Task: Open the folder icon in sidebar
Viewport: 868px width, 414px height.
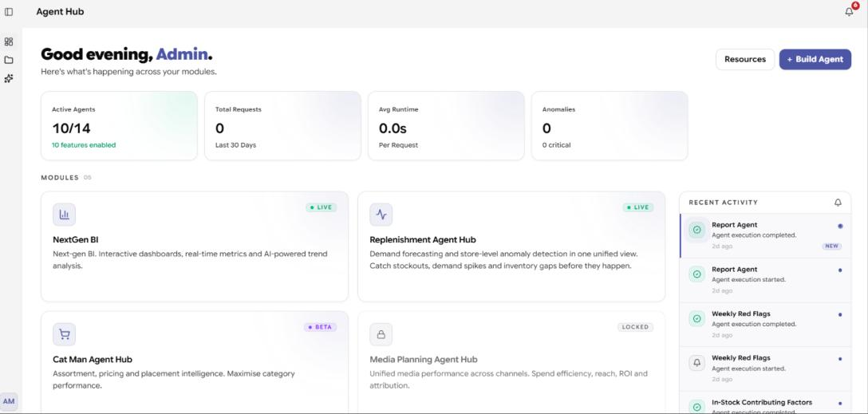Action: click(9, 60)
